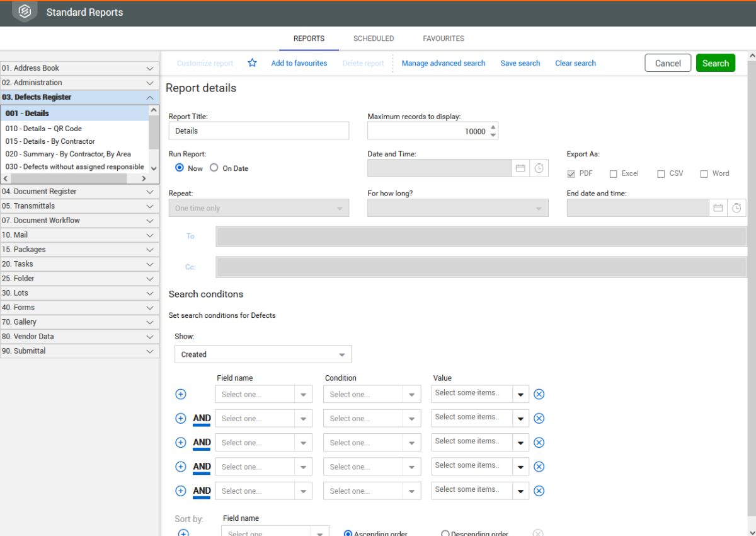Switch to the SCHEDULED tab
This screenshot has width=756, height=536.
pyautogui.click(x=374, y=38)
